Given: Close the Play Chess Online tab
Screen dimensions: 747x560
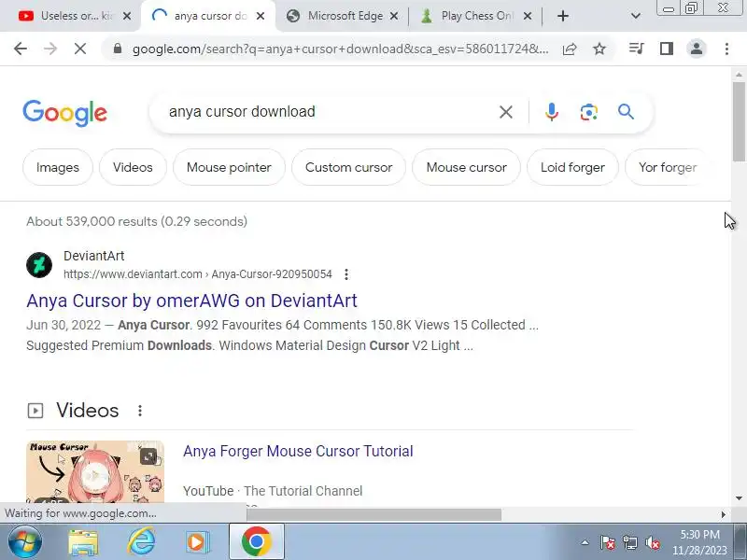Looking at the screenshot, I should coord(528,16).
